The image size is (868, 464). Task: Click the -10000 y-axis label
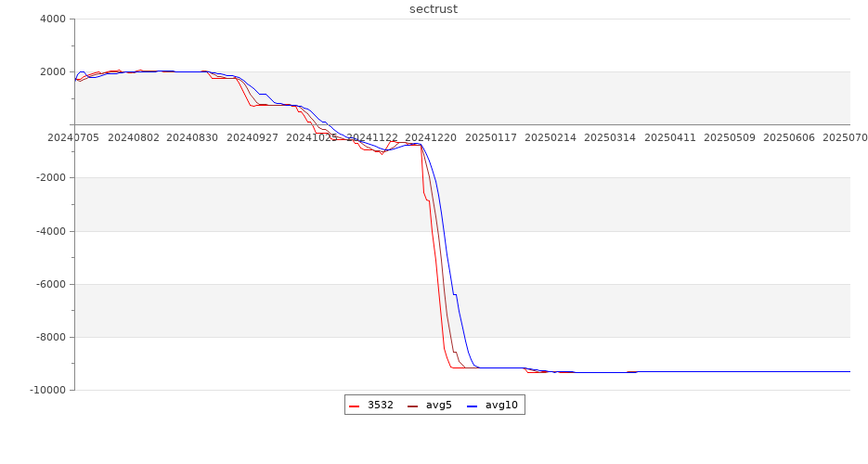[x=46, y=391]
